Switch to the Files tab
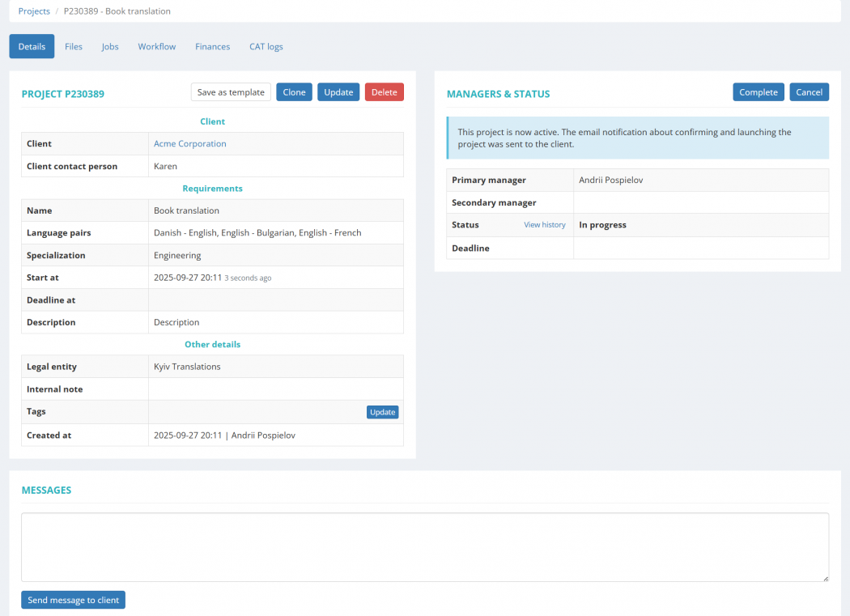 coord(74,46)
